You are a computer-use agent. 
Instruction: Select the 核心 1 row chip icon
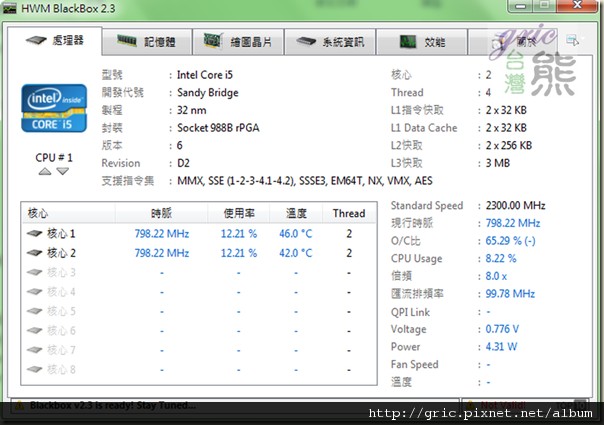[34, 233]
